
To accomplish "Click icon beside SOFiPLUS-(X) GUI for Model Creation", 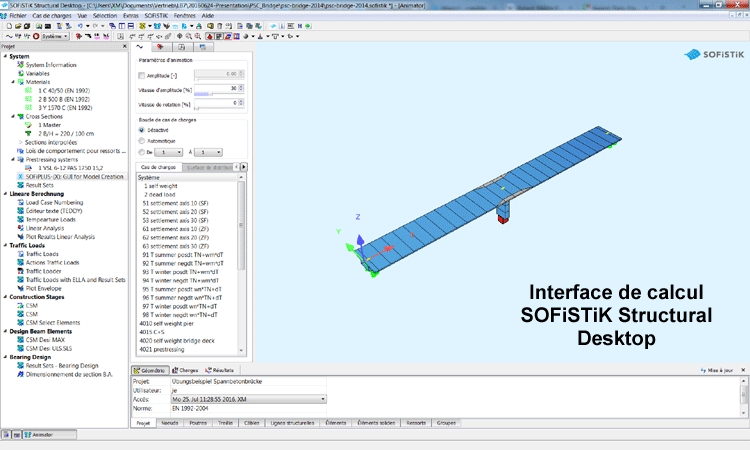I will click(x=21, y=176).
